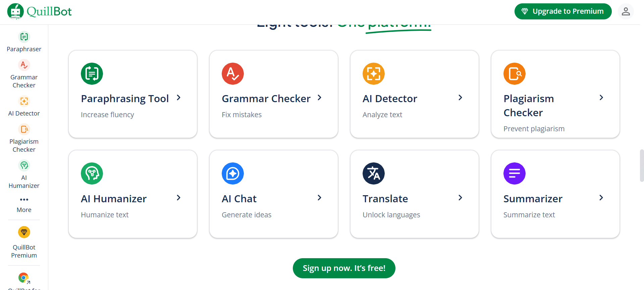
Task: Select Paraphraser icon in the sidebar
Action: (24, 37)
